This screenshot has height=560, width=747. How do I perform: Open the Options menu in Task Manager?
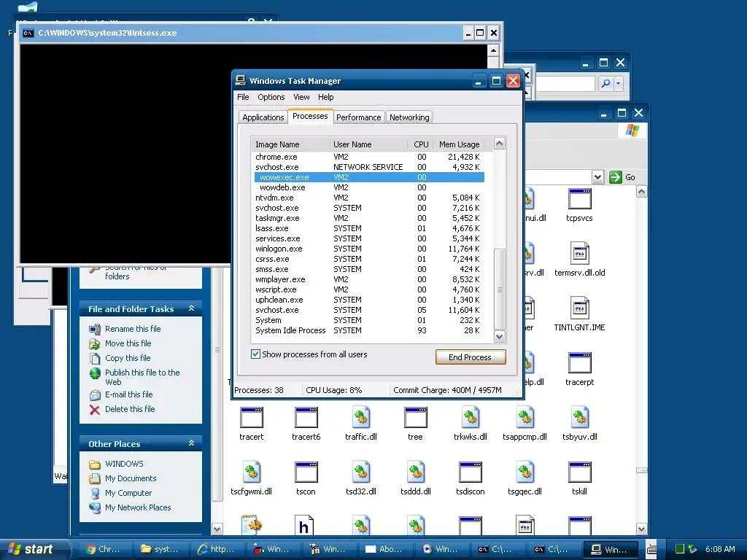coord(271,97)
